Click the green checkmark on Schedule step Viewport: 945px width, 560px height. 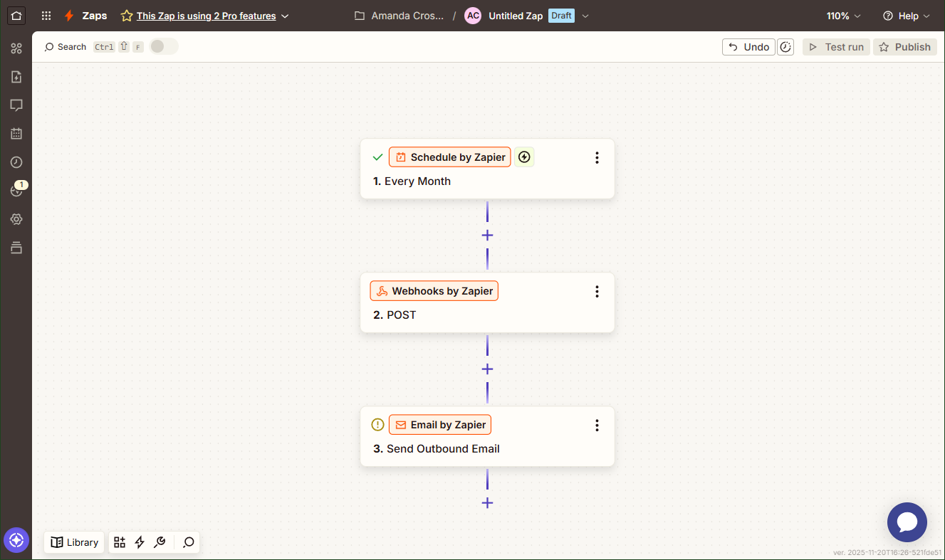click(378, 157)
